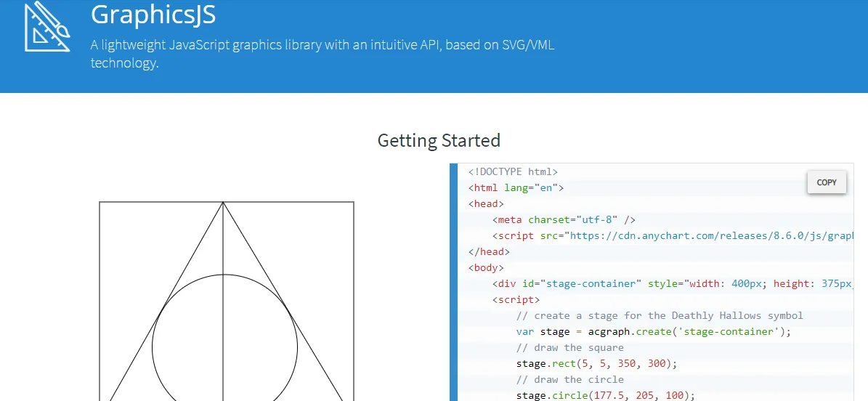The width and height of the screenshot is (868, 401).
Task: Click the opening '<head>' code line
Action: click(486, 204)
